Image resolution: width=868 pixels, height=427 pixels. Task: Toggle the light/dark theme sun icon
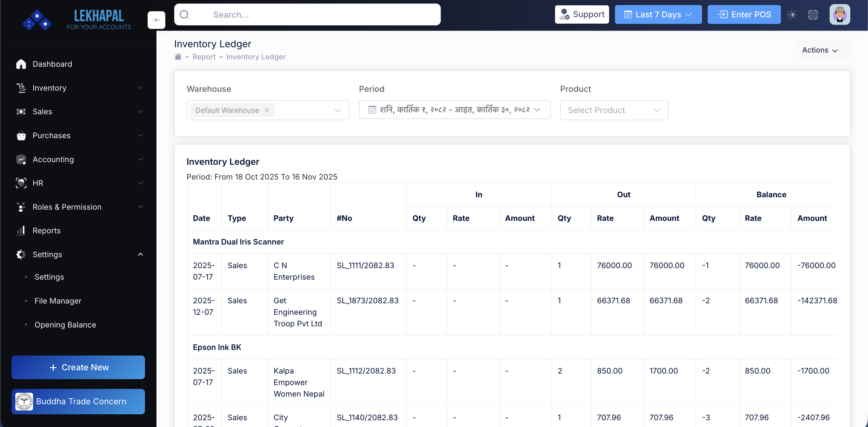pos(792,14)
